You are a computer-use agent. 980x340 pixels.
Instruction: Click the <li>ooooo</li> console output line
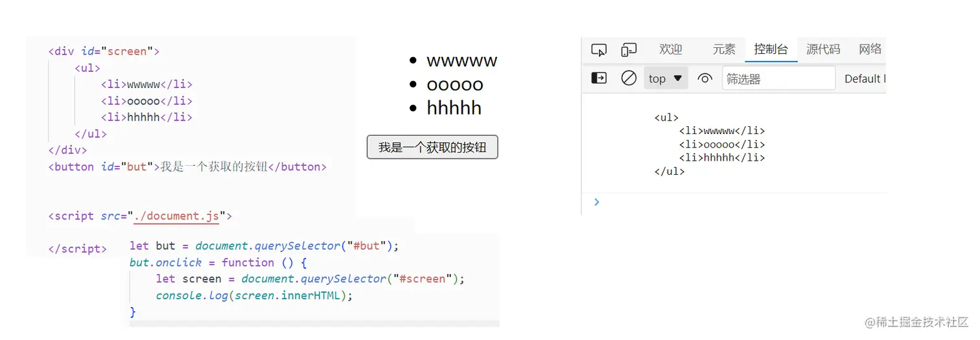tap(722, 144)
